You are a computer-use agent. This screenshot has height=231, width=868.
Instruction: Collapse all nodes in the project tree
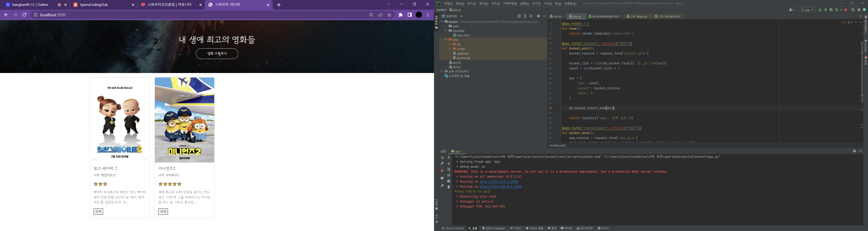pyautogui.click(x=531, y=16)
